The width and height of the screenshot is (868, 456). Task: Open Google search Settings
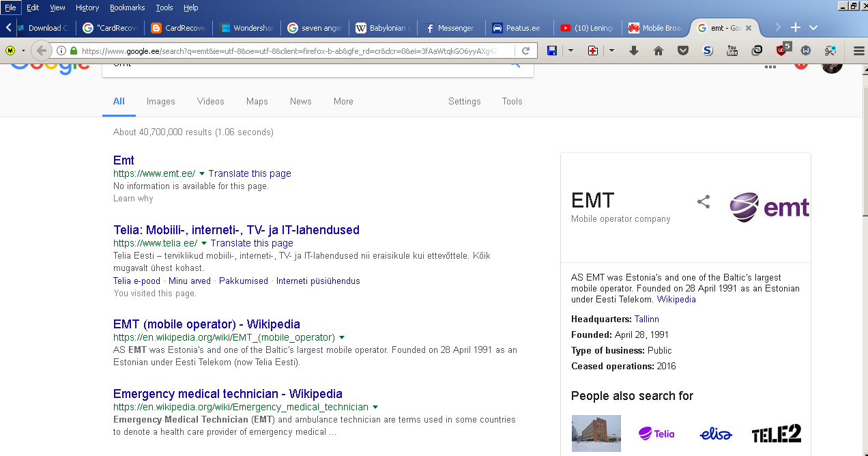coord(465,101)
